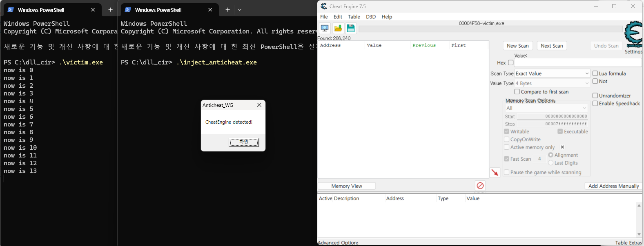Open Memory View
The width and height of the screenshot is (644, 246).
tap(347, 186)
